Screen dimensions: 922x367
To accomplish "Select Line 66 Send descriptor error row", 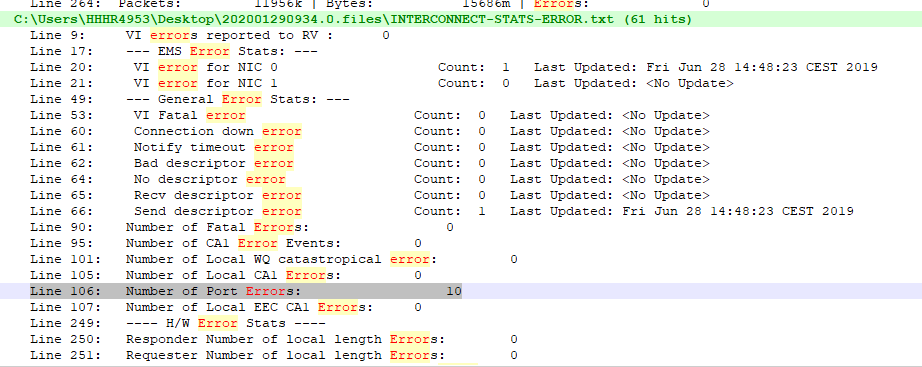I will pos(442,211).
